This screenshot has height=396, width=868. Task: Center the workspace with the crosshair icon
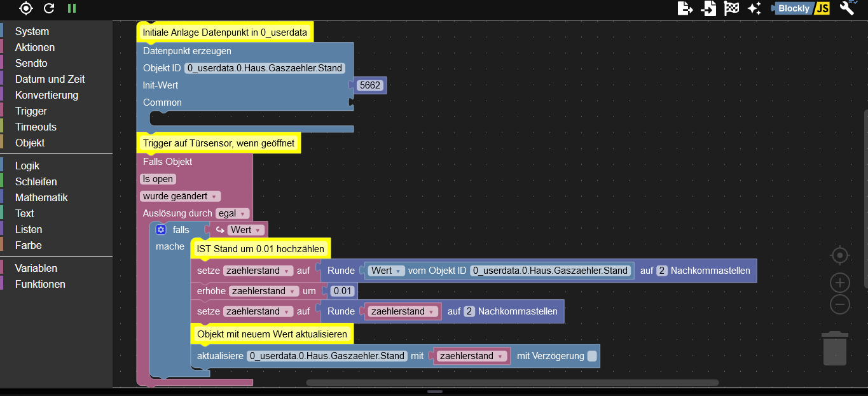coord(840,255)
